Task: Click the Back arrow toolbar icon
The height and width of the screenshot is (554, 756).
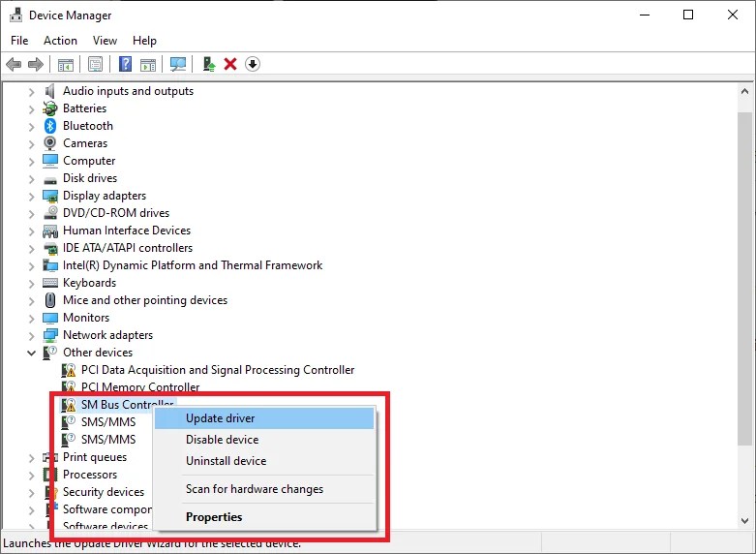Action: click(x=14, y=64)
